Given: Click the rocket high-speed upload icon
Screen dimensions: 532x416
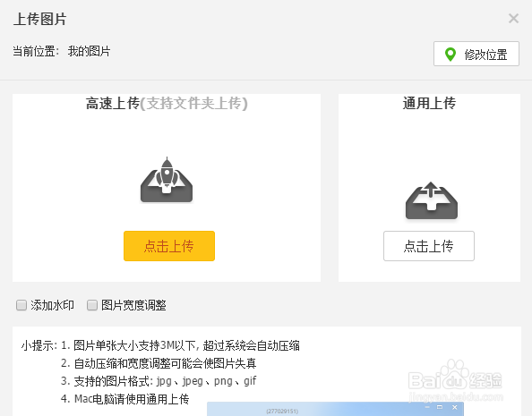Looking at the screenshot, I should pyautogui.click(x=167, y=180).
